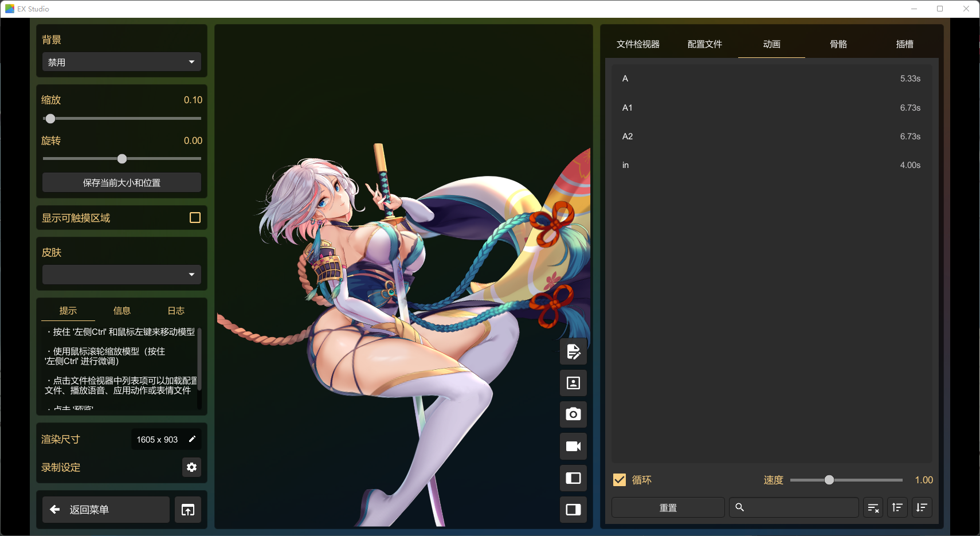Switch to the 信息 tab
Image resolution: width=980 pixels, height=536 pixels.
coord(122,311)
